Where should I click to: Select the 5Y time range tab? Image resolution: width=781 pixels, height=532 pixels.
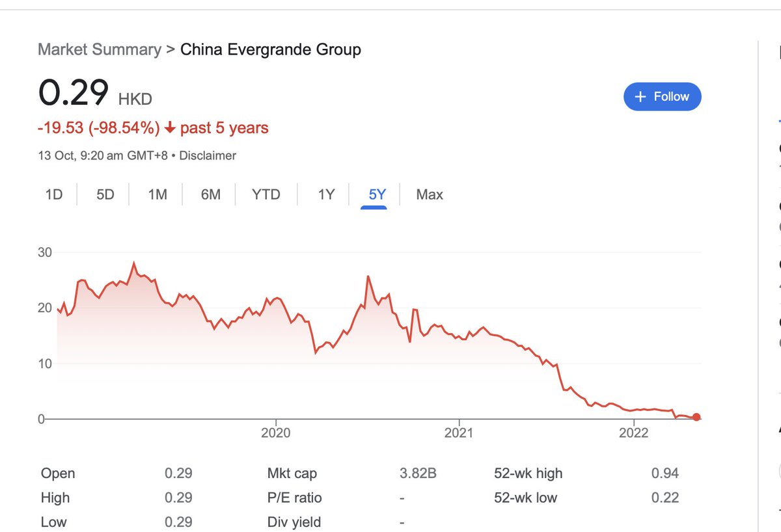tap(377, 194)
